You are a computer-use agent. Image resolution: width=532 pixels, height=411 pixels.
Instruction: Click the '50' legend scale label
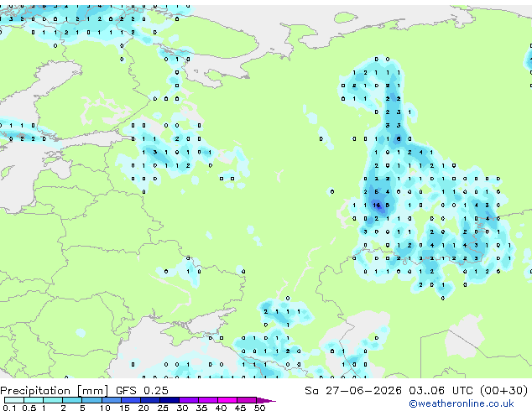point(260,408)
